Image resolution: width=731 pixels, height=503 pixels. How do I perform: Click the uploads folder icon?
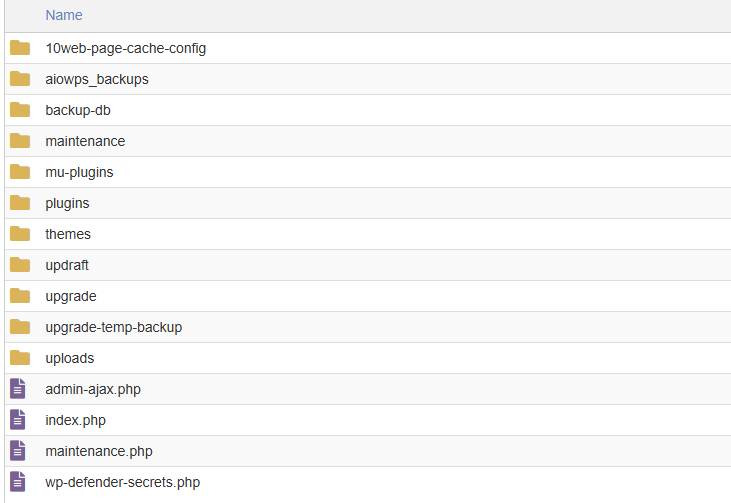point(20,358)
